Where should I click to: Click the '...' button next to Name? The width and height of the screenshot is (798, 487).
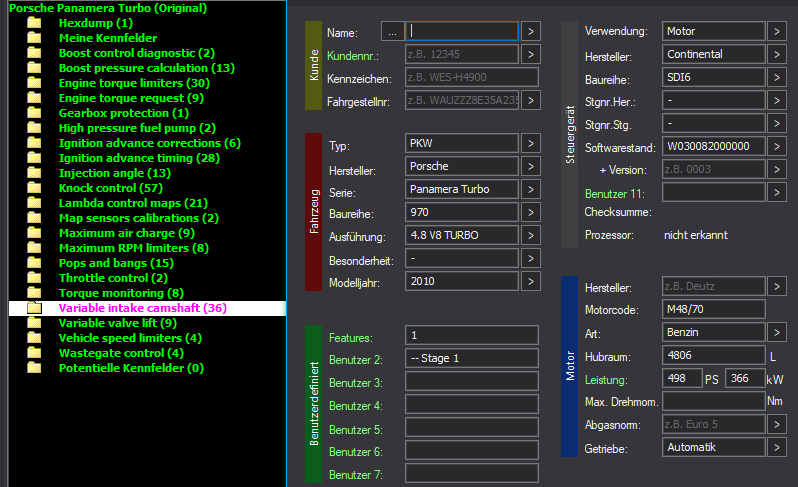(392, 32)
